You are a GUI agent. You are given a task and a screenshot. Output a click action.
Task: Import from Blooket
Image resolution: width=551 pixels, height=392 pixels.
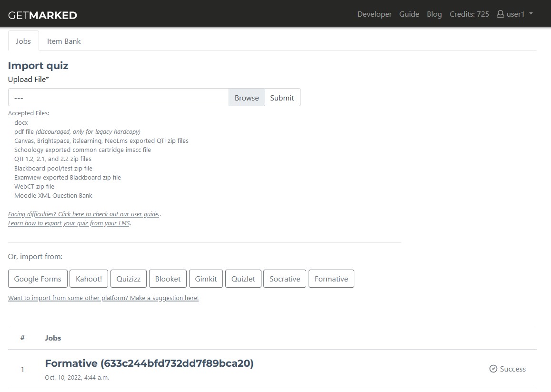(x=168, y=279)
